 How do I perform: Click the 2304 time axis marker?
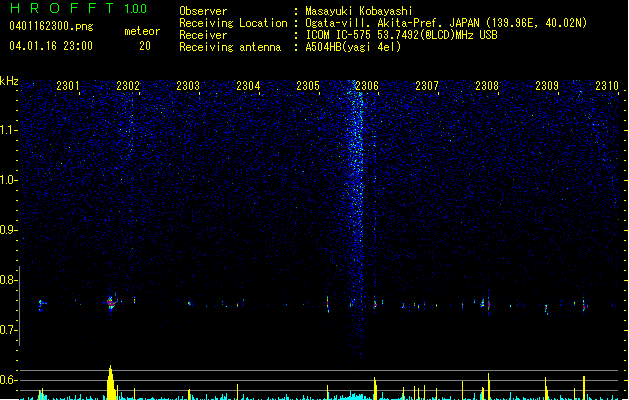click(248, 86)
